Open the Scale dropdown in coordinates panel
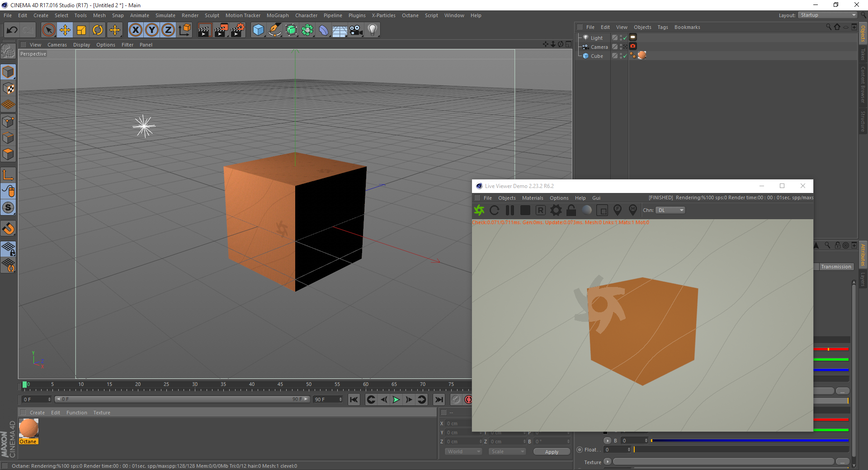The image size is (868, 470). tap(507, 451)
